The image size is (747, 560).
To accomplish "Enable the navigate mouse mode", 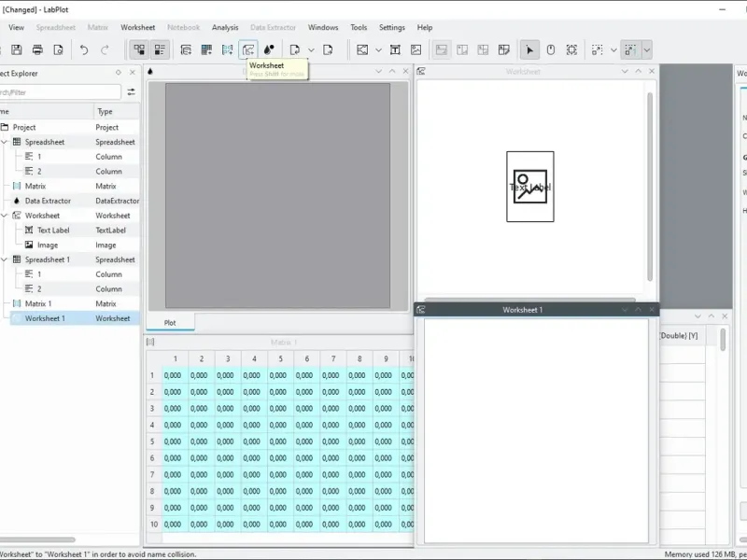I will click(551, 50).
